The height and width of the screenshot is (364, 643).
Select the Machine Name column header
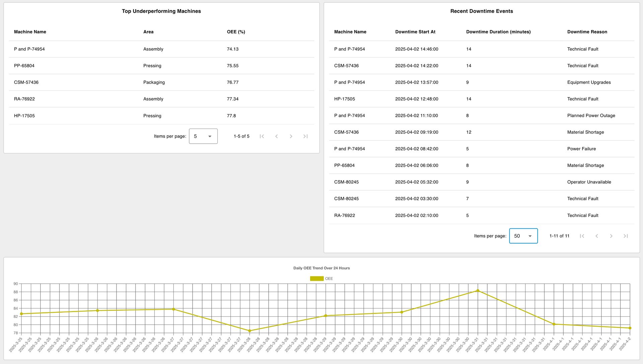coord(30,32)
